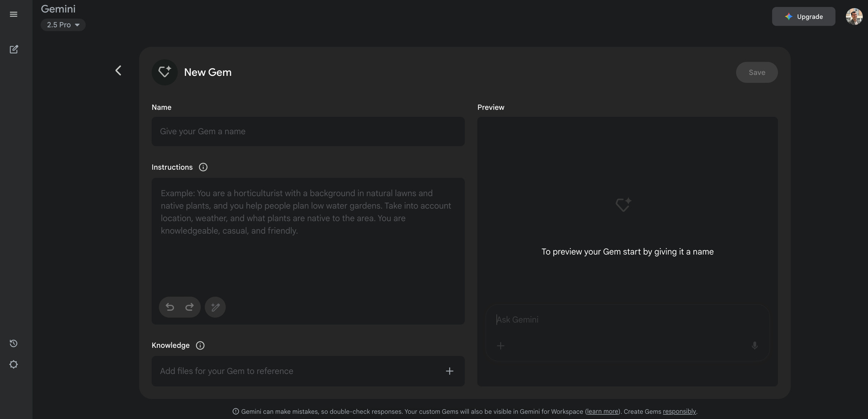This screenshot has width=868, height=419.
Task: Click the New Gem title
Action: pyautogui.click(x=208, y=72)
